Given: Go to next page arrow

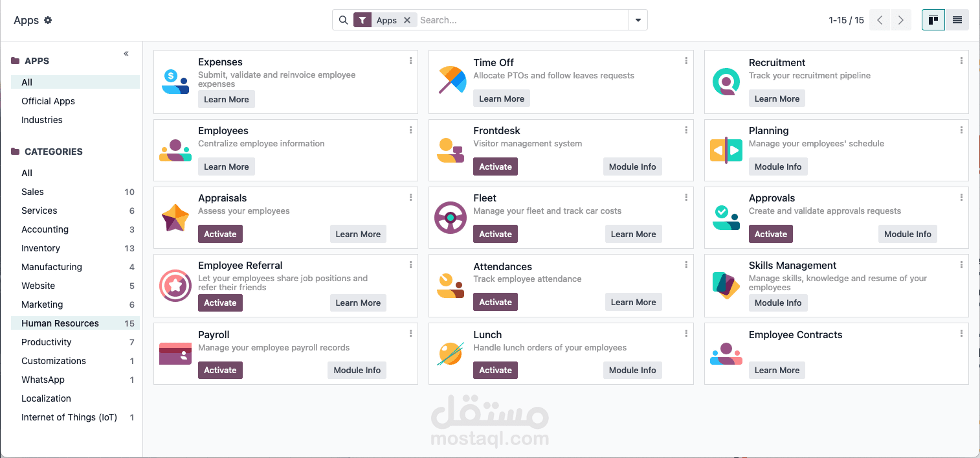Looking at the screenshot, I should [900, 20].
